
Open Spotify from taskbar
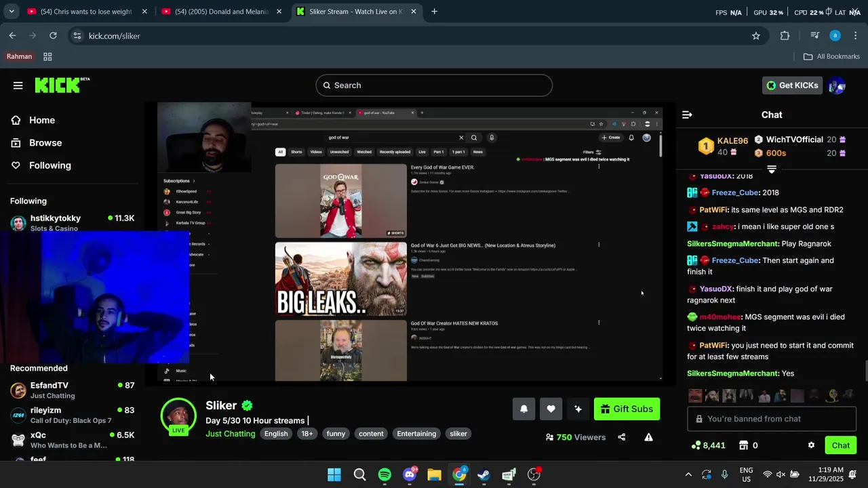point(384,474)
